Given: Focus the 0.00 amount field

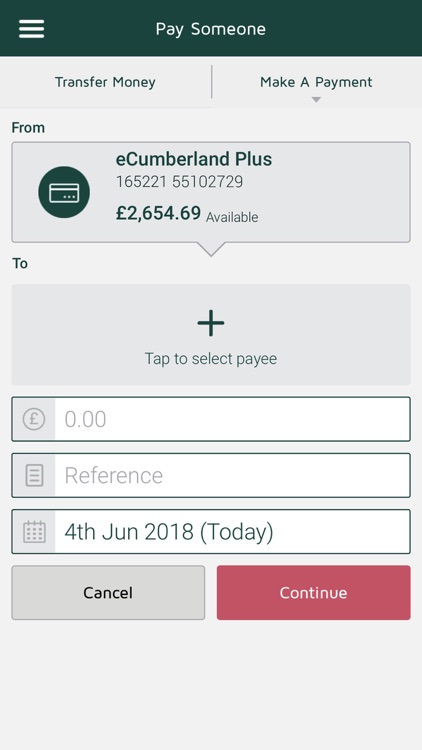Looking at the screenshot, I should (211, 419).
